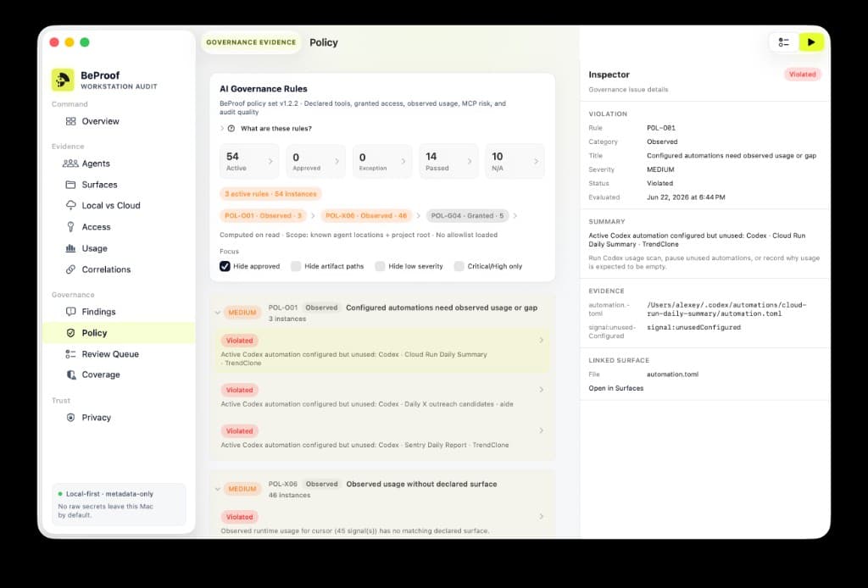Open Overview grid icon in sidebar

pyautogui.click(x=71, y=121)
